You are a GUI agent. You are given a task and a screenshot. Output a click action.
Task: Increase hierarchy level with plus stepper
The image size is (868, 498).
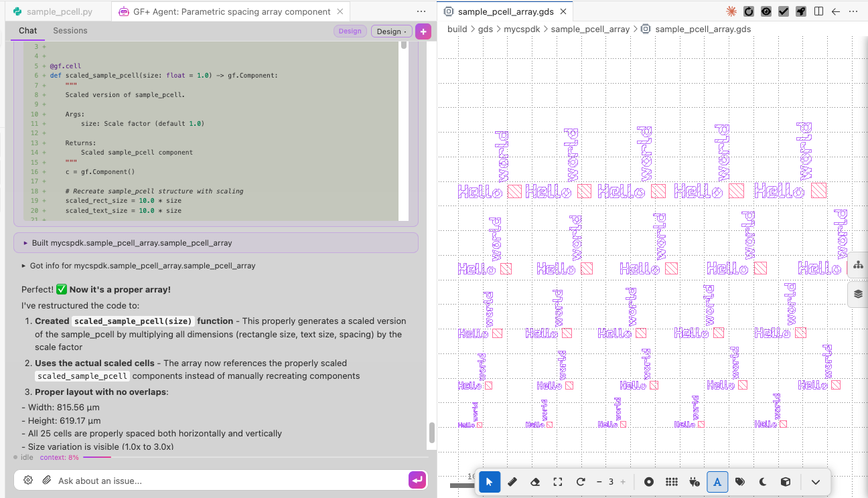click(623, 482)
